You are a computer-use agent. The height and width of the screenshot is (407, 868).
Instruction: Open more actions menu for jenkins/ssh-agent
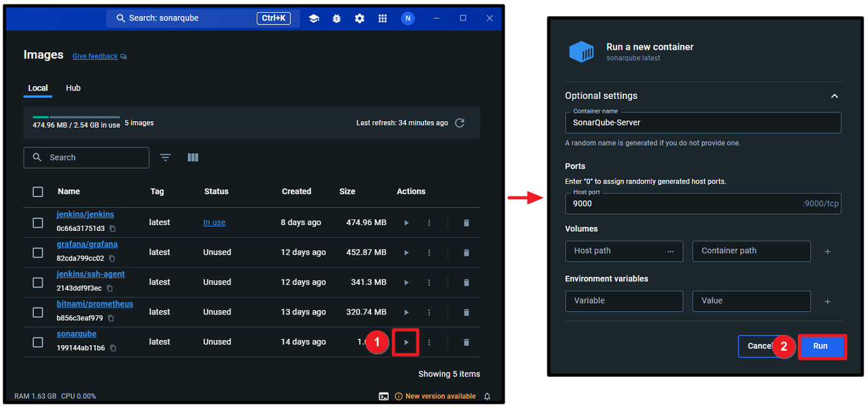click(429, 283)
